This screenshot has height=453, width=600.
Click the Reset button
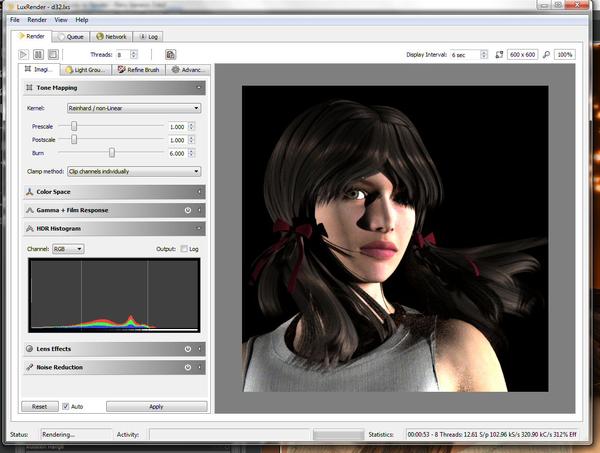point(40,407)
